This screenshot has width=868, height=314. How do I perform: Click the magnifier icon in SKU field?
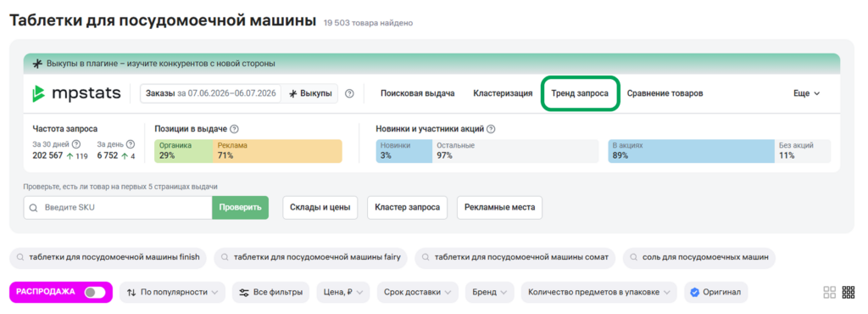coord(34,208)
